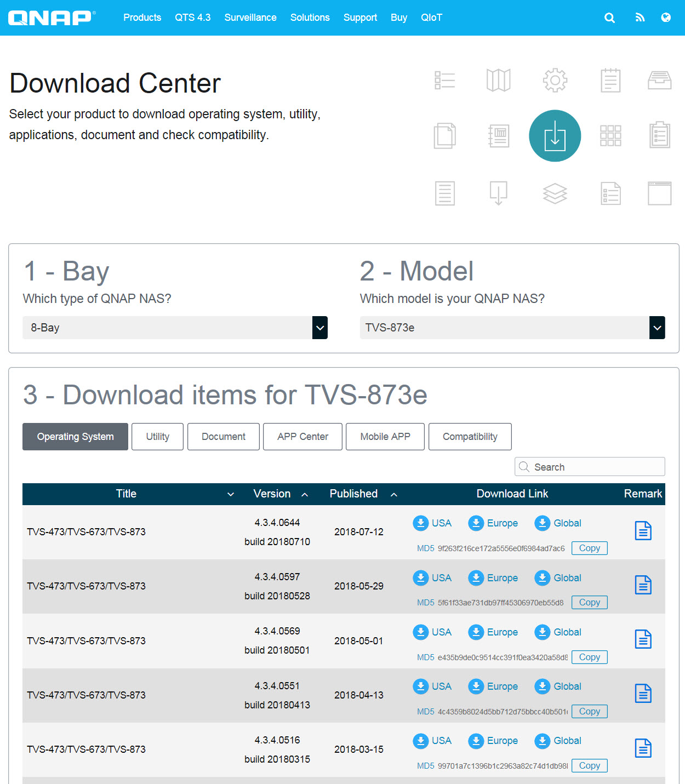Screen dimensions: 685x784
Task: Open the Solutions menu
Action: [x=310, y=18]
